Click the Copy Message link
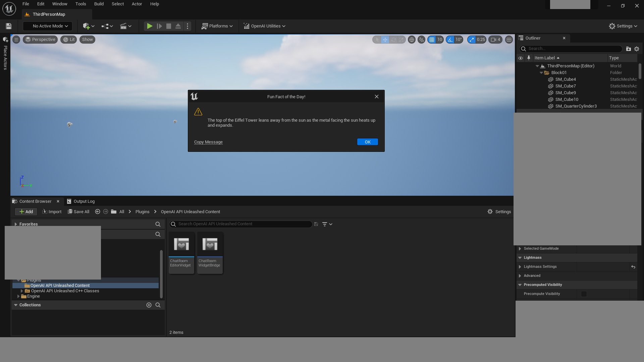The image size is (644, 362). coord(208,142)
